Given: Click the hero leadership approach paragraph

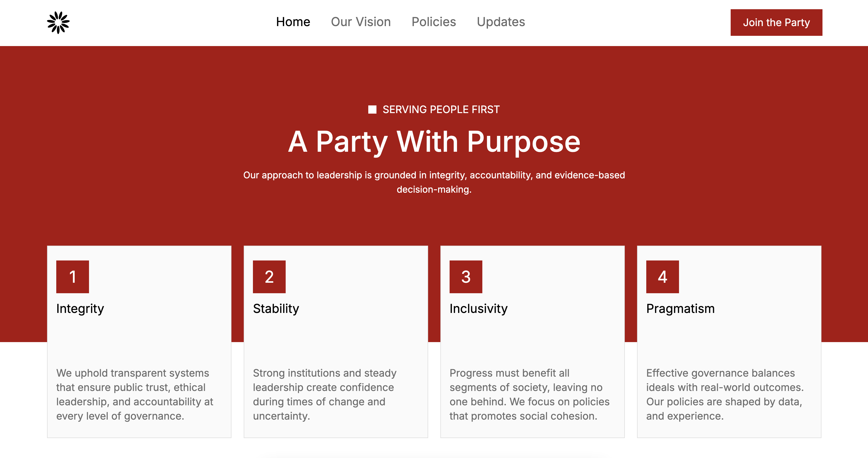Looking at the screenshot, I should (434, 182).
